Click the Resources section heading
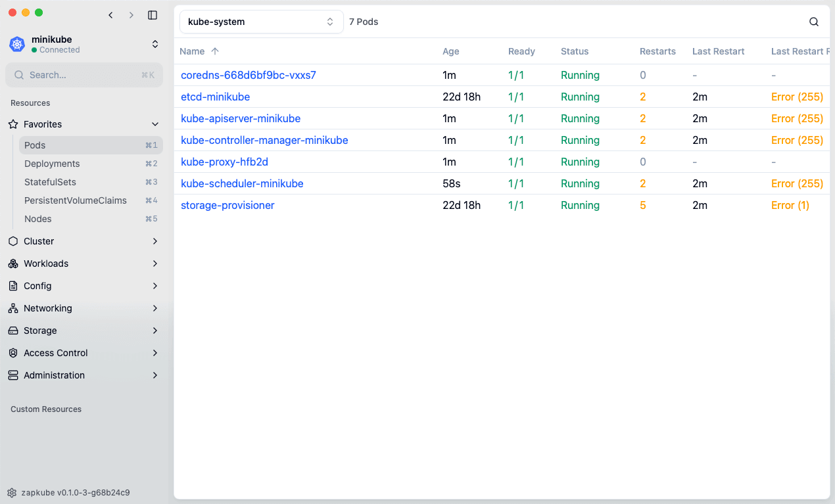This screenshot has height=504, width=835. (x=30, y=103)
